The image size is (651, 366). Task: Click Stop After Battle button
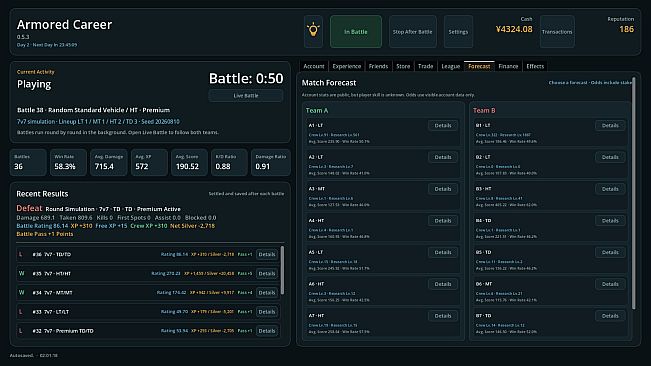click(x=412, y=32)
